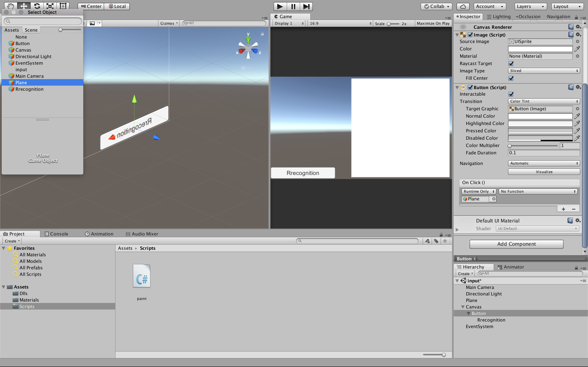
Task: Open the cloud services icon
Action: point(463,7)
